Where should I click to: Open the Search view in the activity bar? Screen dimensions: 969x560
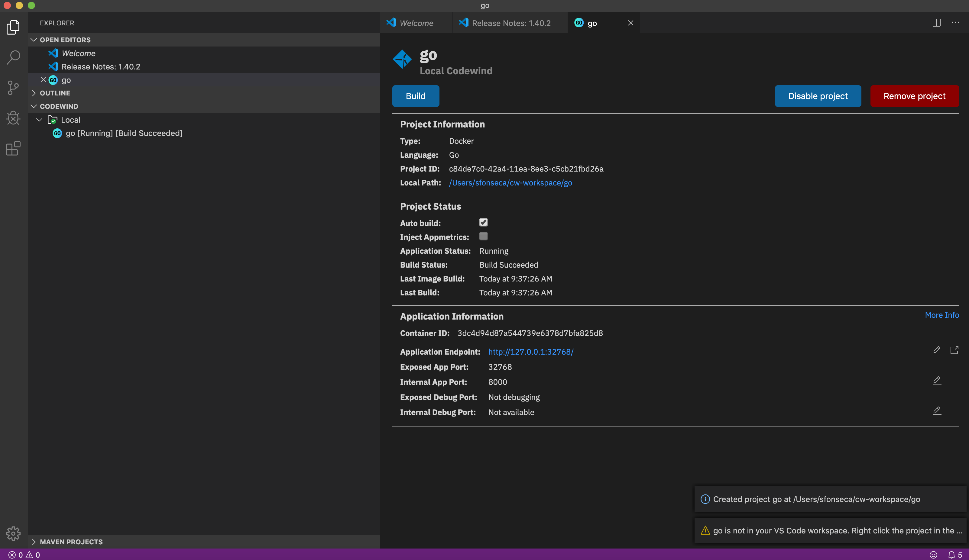pos(13,57)
